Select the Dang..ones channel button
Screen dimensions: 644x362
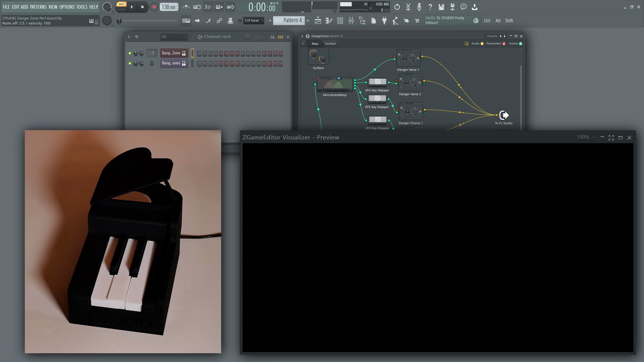(x=174, y=63)
